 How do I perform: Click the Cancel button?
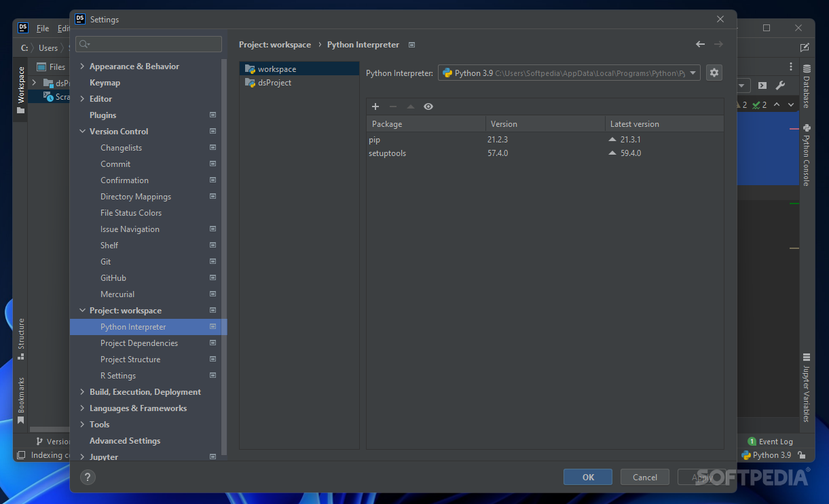(x=645, y=477)
